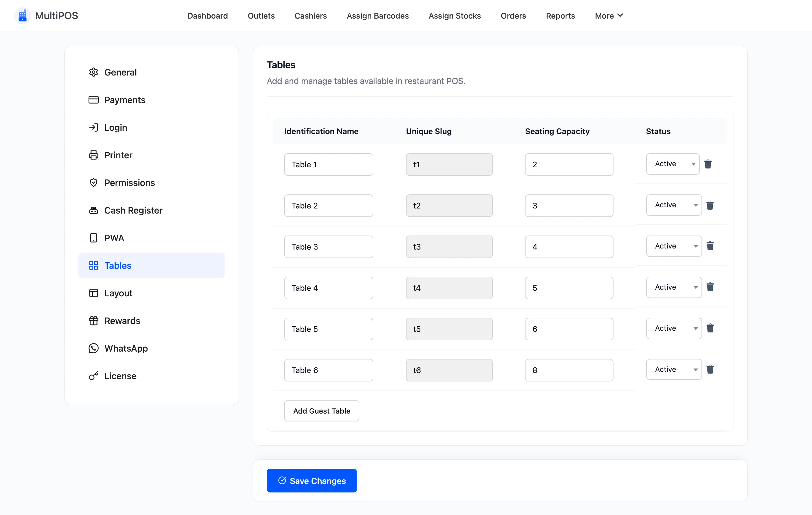Expand the Status dropdown for Table 6
The image size is (812, 515).
click(674, 369)
